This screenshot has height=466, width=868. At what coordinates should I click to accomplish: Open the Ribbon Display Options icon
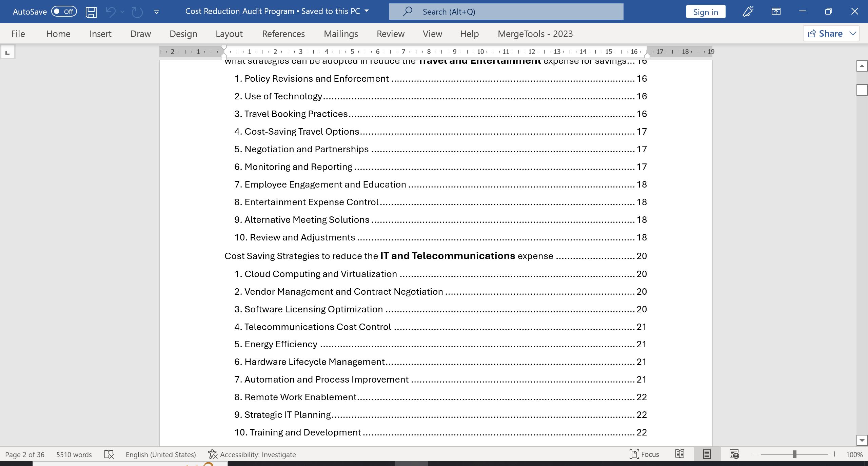coord(776,12)
